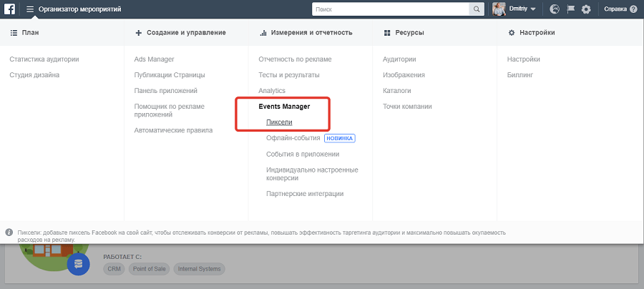Open Отчетность по рекламе
The height and width of the screenshot is (289, 644).
[295, 59]
